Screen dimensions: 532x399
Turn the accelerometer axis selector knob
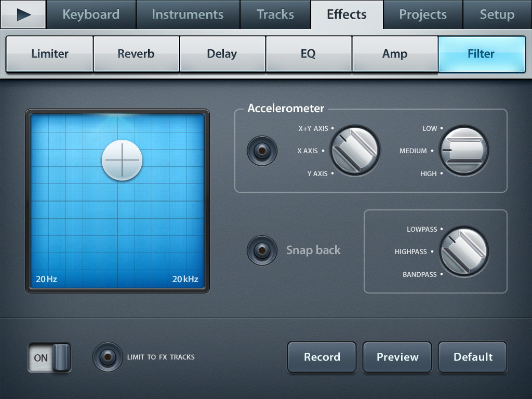(x=355, y=151)
